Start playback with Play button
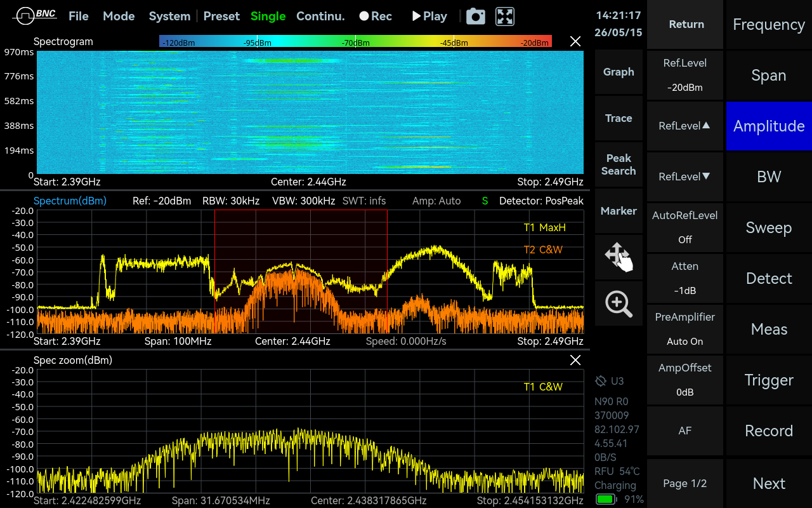The height and width of the screenshot is (508, 812). pyautogui.click(x=429, y=17)
